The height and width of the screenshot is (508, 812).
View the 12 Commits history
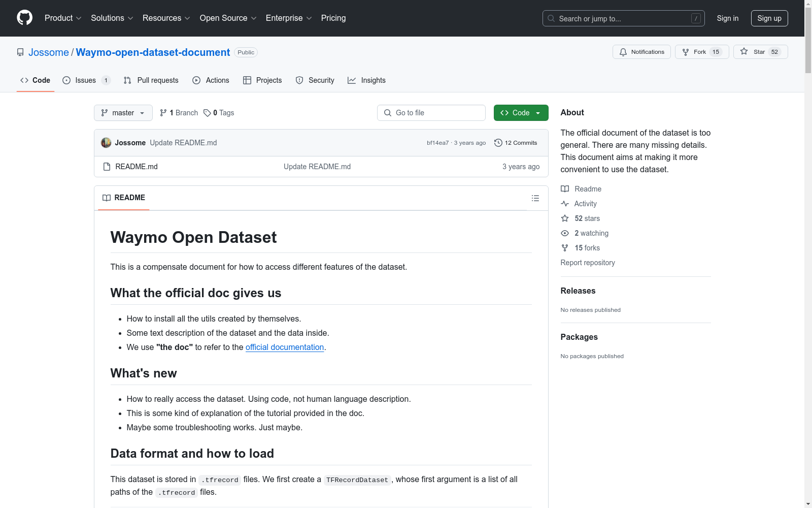pyautogui.click(x=516, y=143)
